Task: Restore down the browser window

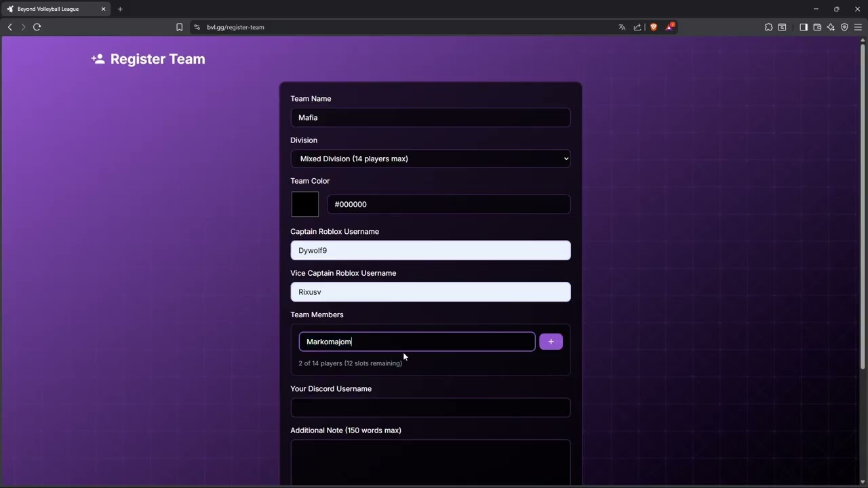Action: [837, 9]
